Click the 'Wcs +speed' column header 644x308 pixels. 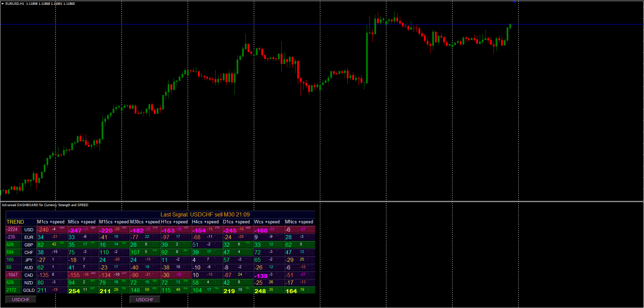coord(267,222)
